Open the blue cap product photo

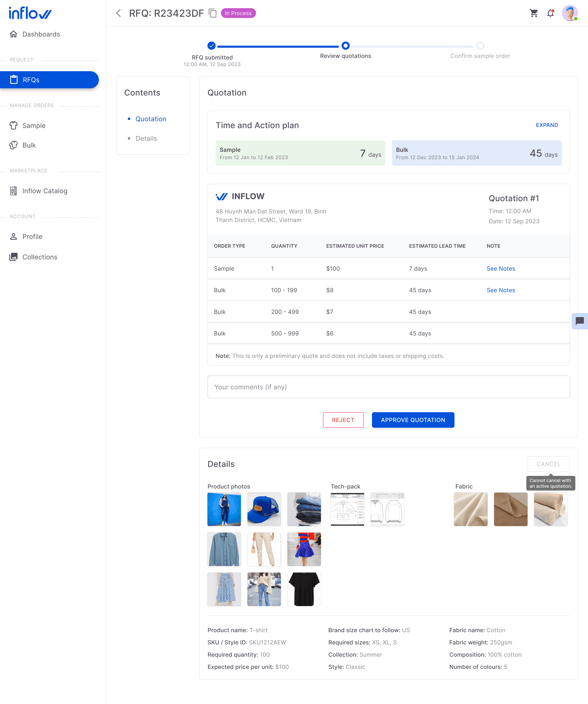264,509
